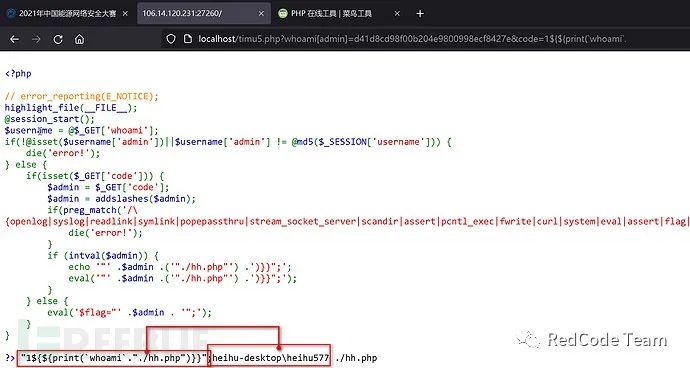This screenshot has height=368, width=690.
Task: Click the eval('$flag="' .$admin line
Action: tap(129, 312)
